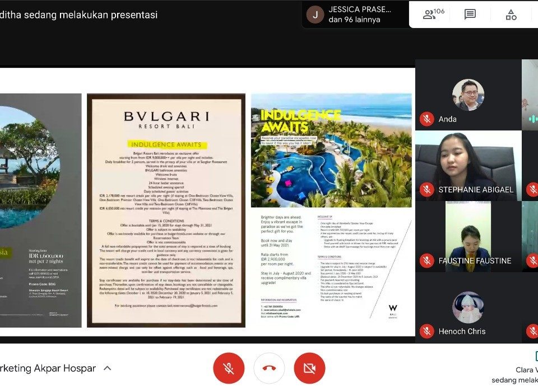Image resolution: width=538 pixels, height=392 pixels.
Task: Click highlighted 'INDULGENCE AWAITS' on Bvlgari flyer
Action: click(166, 144)
